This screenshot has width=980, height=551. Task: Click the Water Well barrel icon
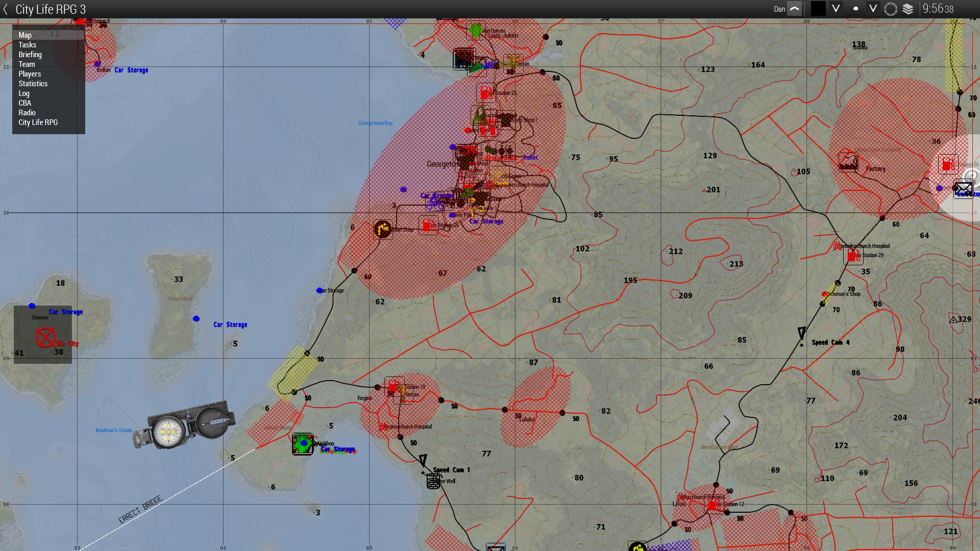433,481
